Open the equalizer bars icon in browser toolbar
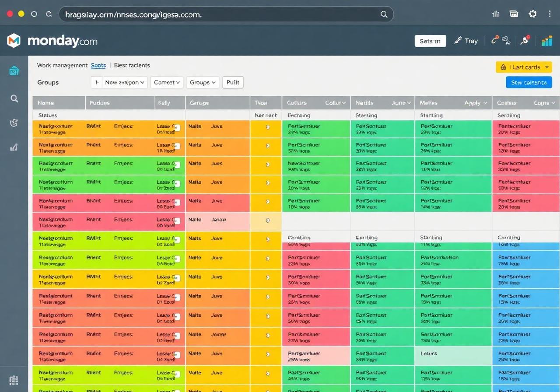This screenshot has height=392, width=560. [496, 14]
